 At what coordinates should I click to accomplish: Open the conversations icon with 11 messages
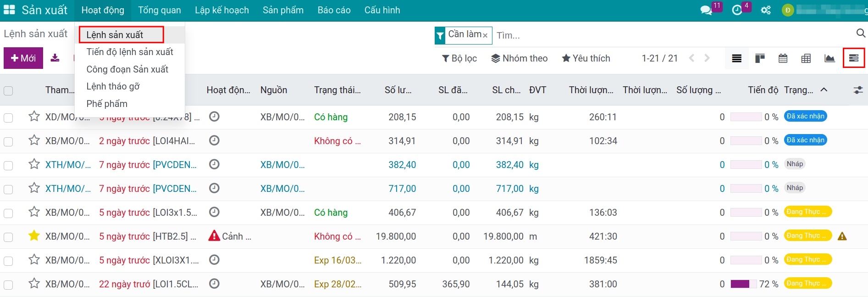point(707,10)
